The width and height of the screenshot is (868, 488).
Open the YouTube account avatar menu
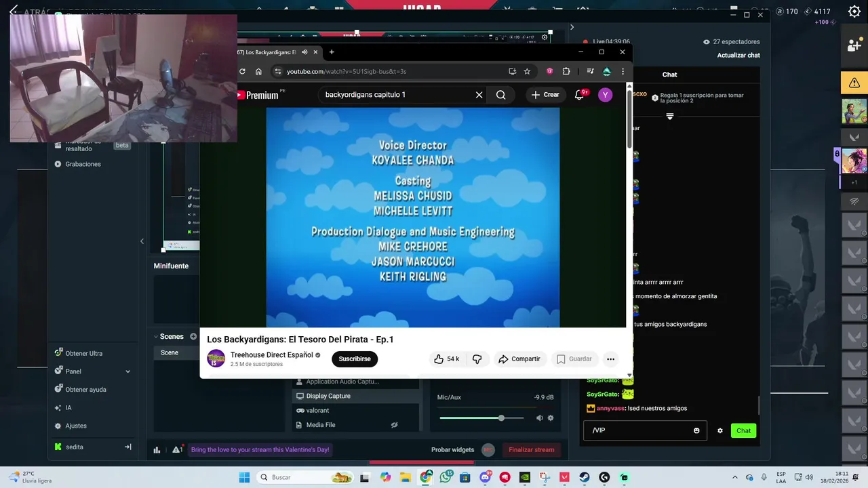point(606,95)
